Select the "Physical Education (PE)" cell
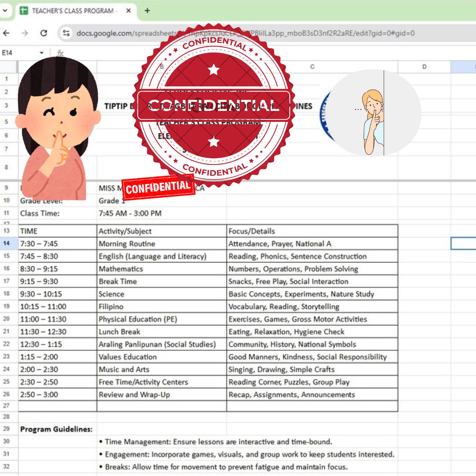 point(162,319)
